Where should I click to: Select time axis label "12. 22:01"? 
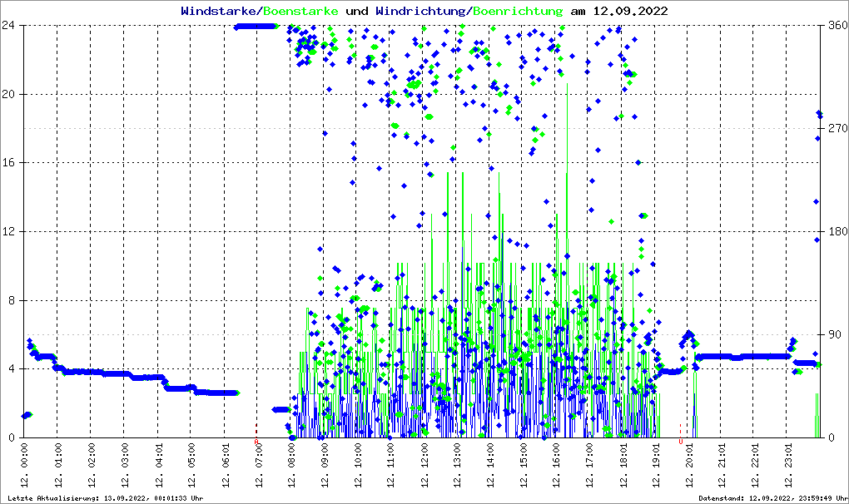754,465
